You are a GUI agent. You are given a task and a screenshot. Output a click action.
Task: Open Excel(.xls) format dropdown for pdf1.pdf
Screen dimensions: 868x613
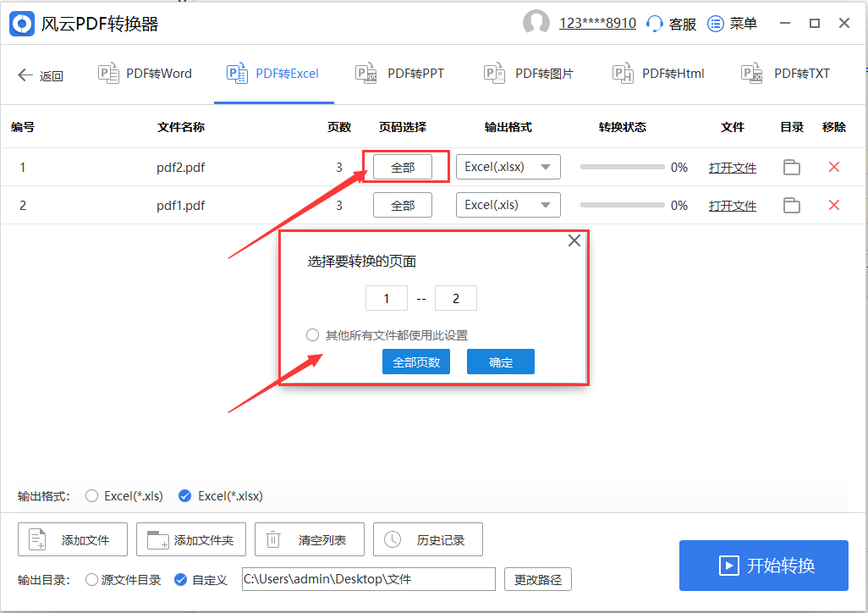coord(508,205)
